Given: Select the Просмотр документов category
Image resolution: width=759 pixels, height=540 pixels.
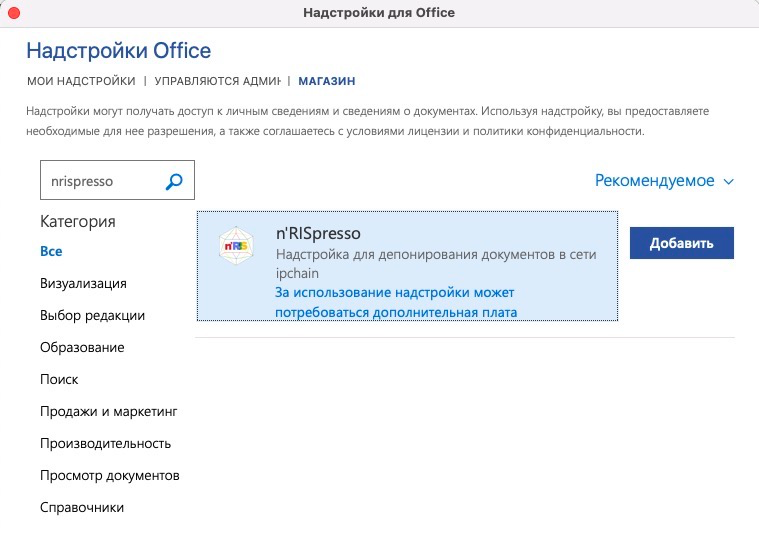Looking at the screenshot, I should point(110,475).
